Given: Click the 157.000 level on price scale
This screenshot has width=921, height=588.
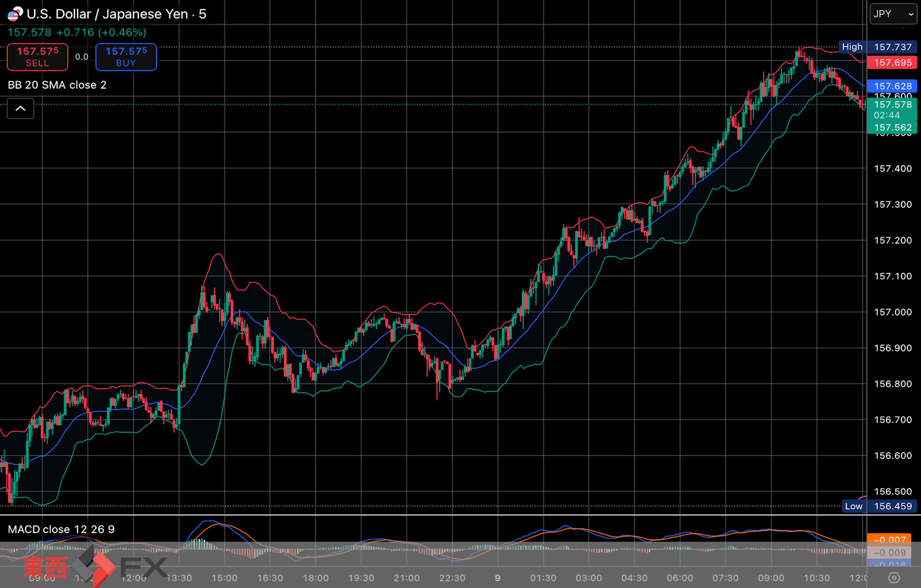Looking at the screenshot, I should pos(892,312).
